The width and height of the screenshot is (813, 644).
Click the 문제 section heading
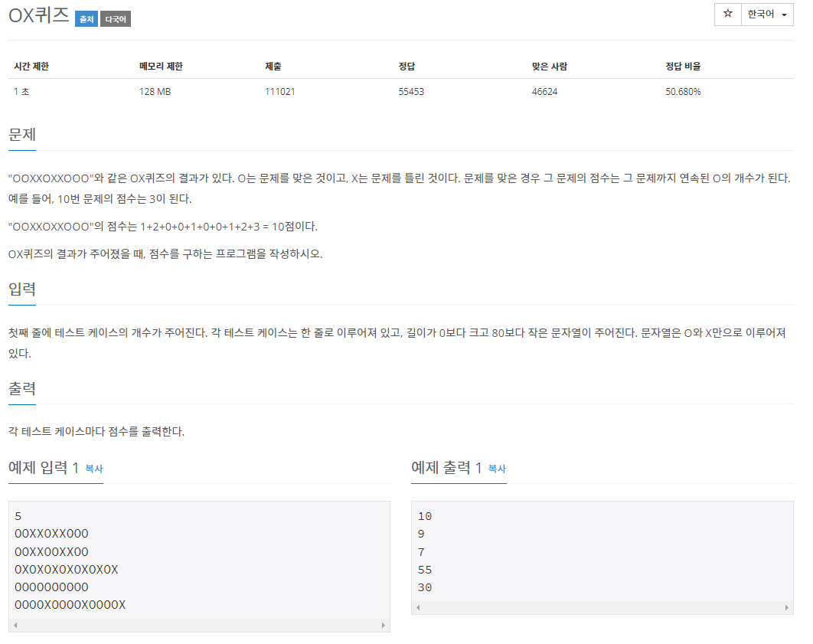tap(21, 135)
